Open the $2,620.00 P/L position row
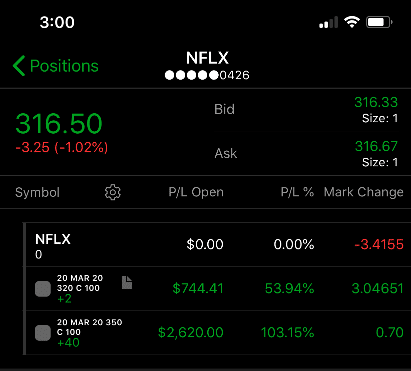This screenshot has width=411, height=371. pos(218,333)
